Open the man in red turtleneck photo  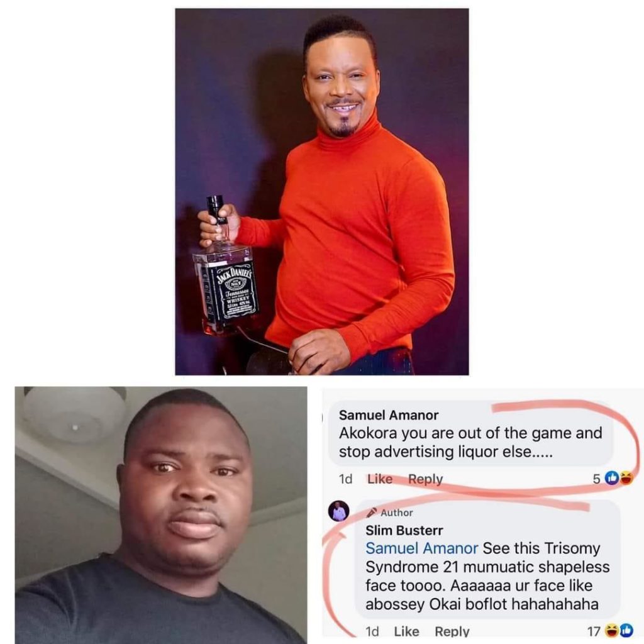[322, 191]
